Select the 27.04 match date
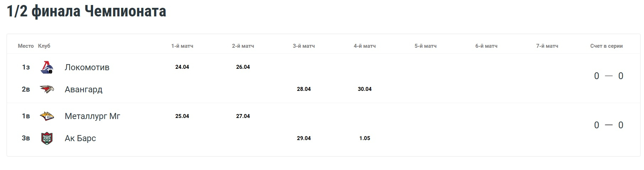 [x=243, y=116]
